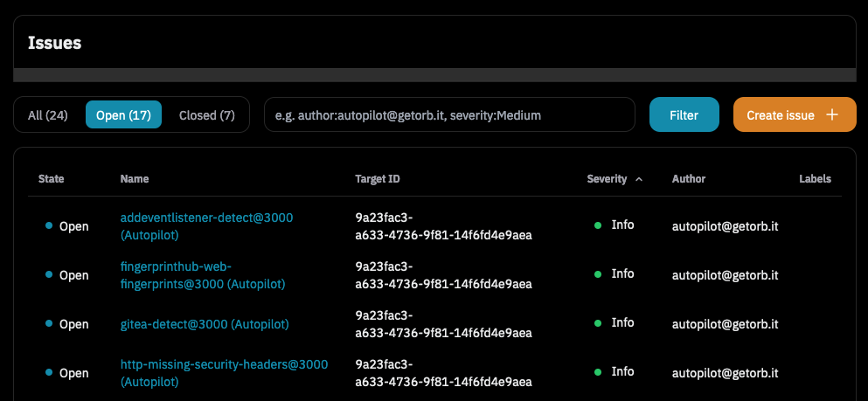
Task: Click the Author column header
Action: pyautogui.click(x=689, y=179)
